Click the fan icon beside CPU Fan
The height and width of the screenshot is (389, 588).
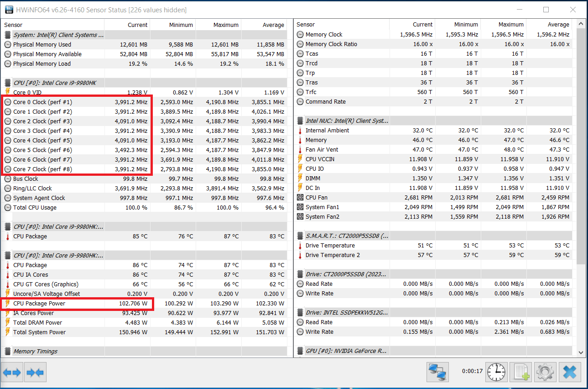[300, 198]
